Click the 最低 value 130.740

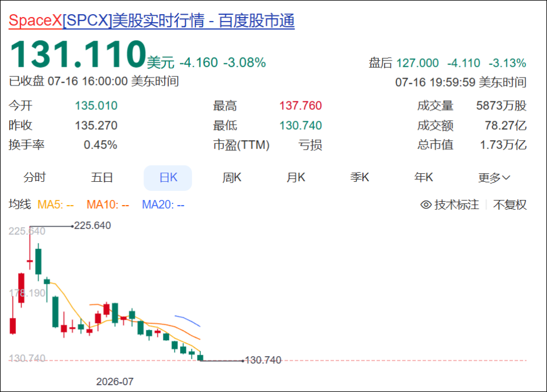pos(300,125)
